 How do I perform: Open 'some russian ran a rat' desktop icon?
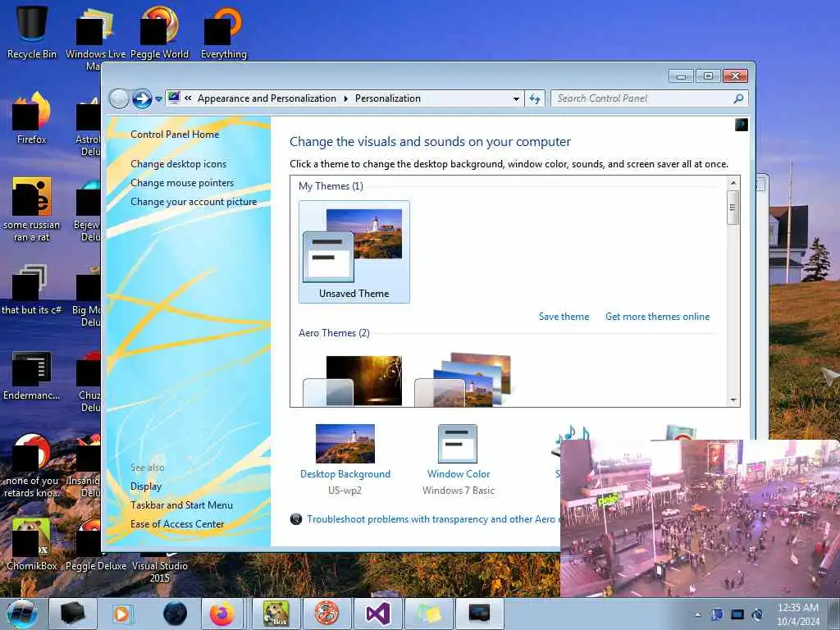point(32,209)
